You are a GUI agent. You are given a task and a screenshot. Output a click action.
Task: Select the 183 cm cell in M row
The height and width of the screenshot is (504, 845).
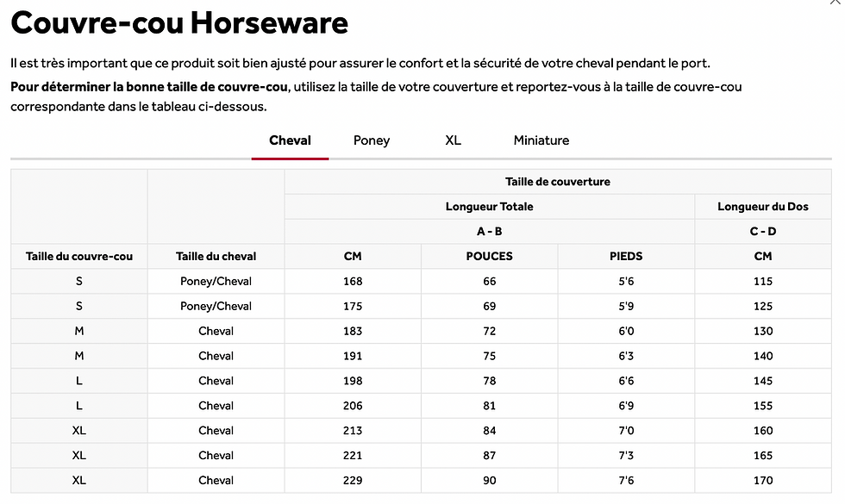tap(353, 331)
